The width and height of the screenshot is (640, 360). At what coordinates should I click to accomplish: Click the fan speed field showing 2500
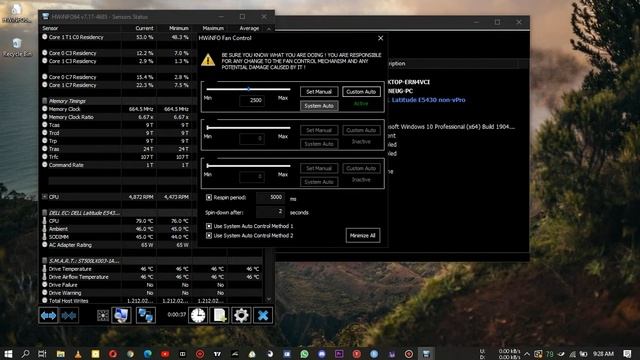pos(252,100)
